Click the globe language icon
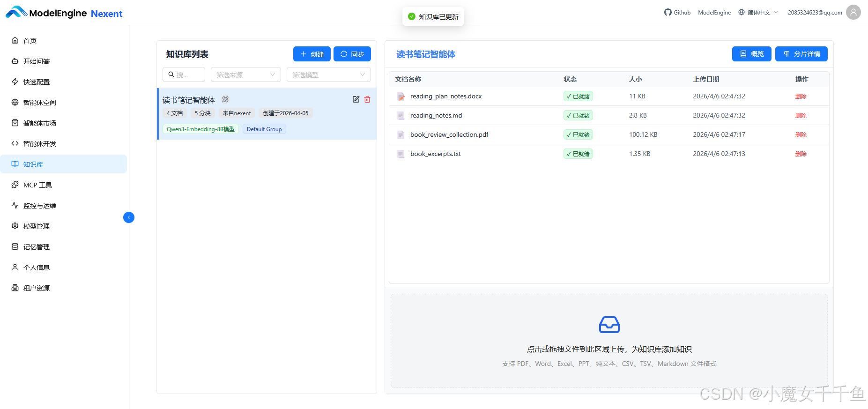Viewport: 868px width, 409px height. coord(742,12)
